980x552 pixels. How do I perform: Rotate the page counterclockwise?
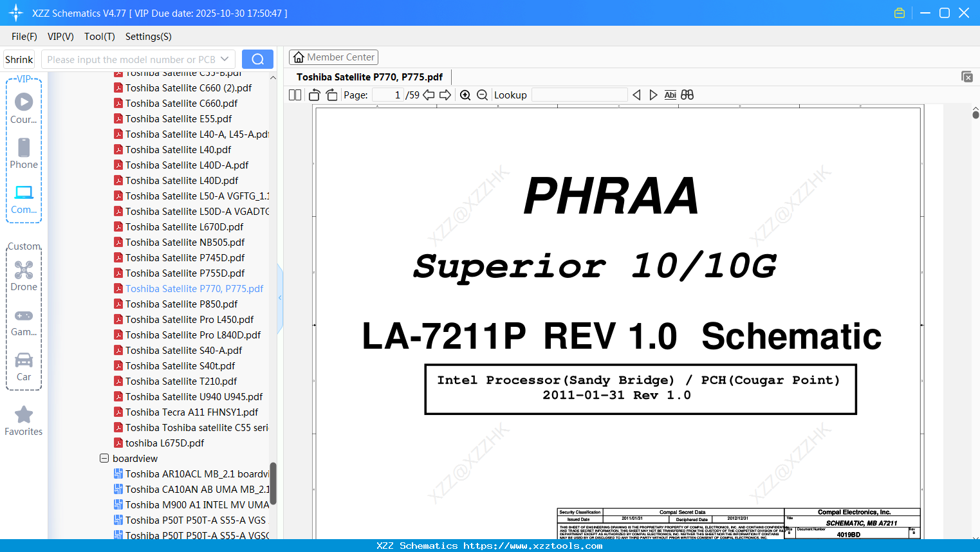(x=315, y=95)
